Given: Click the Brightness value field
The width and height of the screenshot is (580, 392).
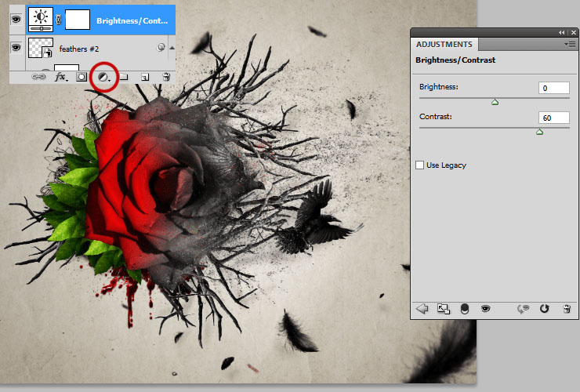Looking at the screenshot, I should [x=553, y=88].
